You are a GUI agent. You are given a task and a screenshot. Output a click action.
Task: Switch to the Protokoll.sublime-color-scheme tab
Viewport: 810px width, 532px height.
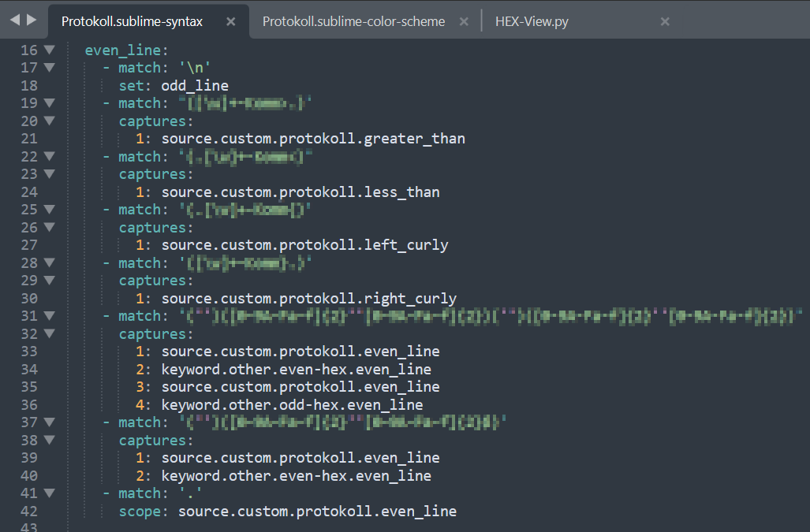[353, 22]
